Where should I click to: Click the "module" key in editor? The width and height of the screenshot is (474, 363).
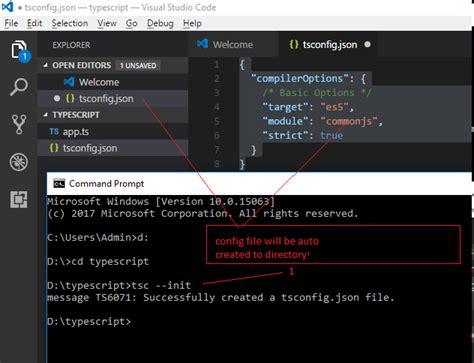click(285, 121)
